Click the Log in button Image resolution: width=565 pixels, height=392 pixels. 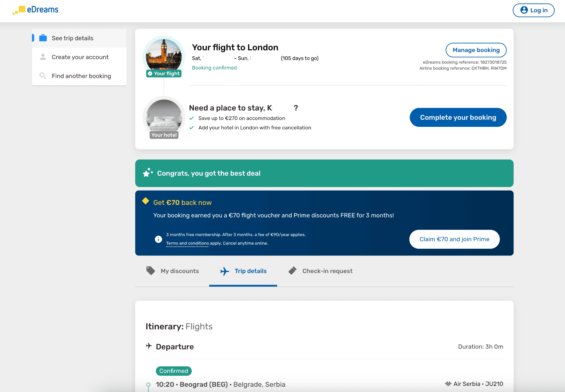(534, 10)
